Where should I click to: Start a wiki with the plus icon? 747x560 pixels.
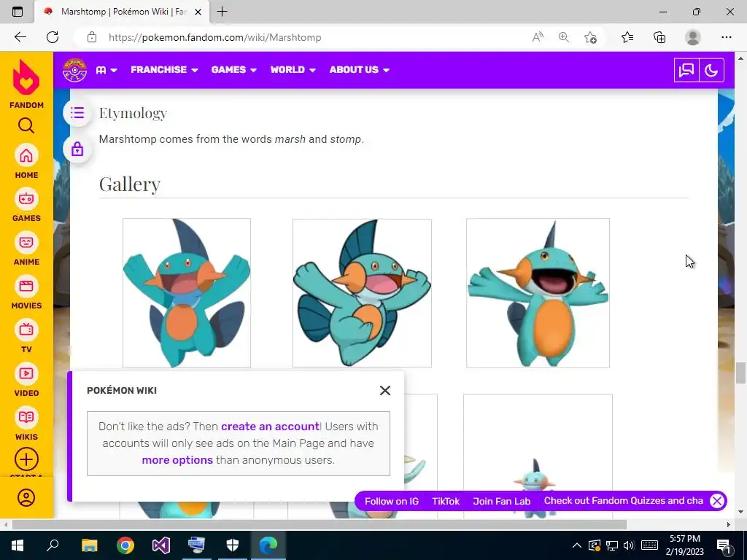pyautogui.click(x=26, y=459)
